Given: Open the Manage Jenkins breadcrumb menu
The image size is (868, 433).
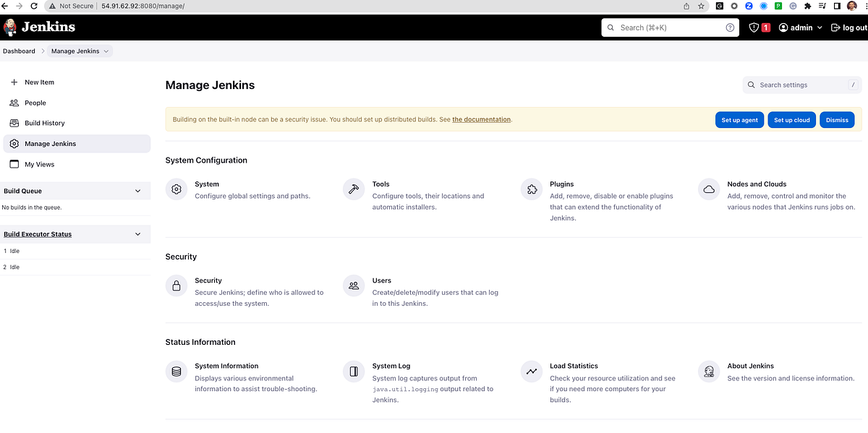Looking at the screenshot, I should [106, 51].
